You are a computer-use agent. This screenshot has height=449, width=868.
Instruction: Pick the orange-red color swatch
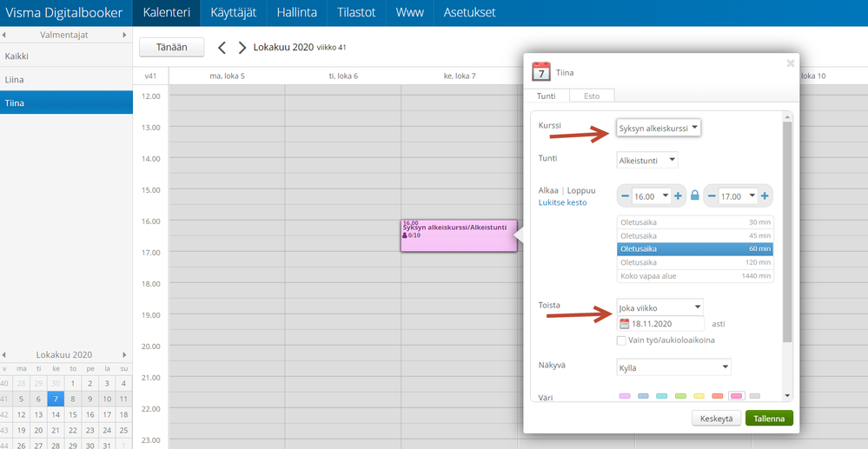[718, 396]
